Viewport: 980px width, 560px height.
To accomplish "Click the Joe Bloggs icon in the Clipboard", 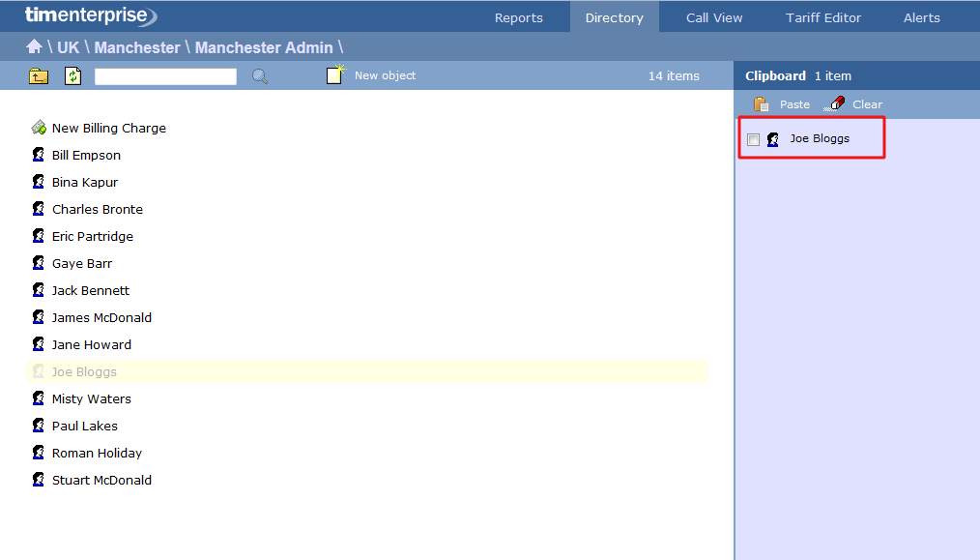I will coord(772,138).
